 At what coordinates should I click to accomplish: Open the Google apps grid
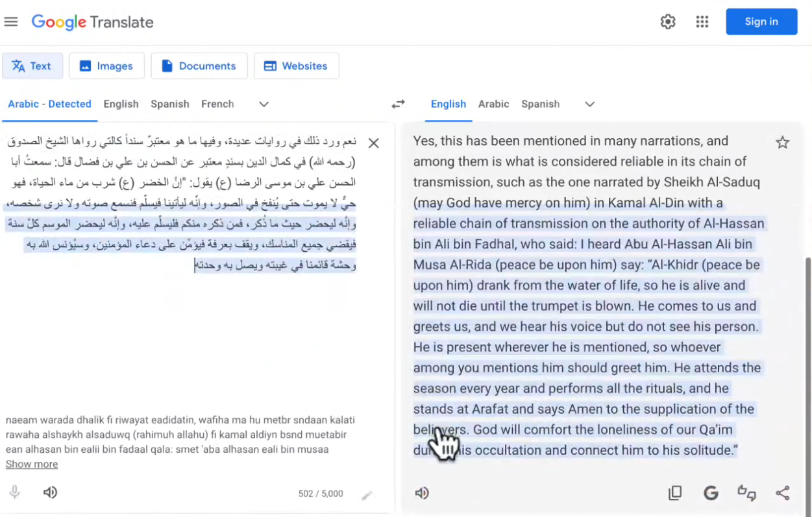702,22
